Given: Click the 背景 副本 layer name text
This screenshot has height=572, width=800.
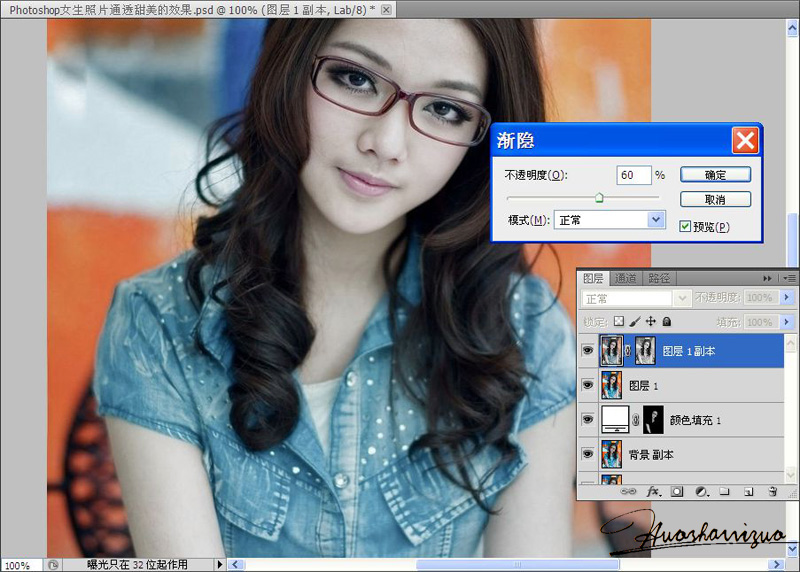Looking at the screenshot, I should click(x=651, y=454).
